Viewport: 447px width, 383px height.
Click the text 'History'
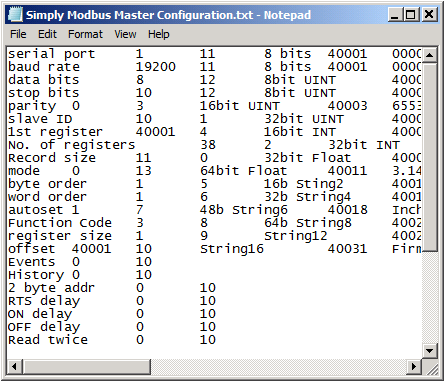point(36,275)
